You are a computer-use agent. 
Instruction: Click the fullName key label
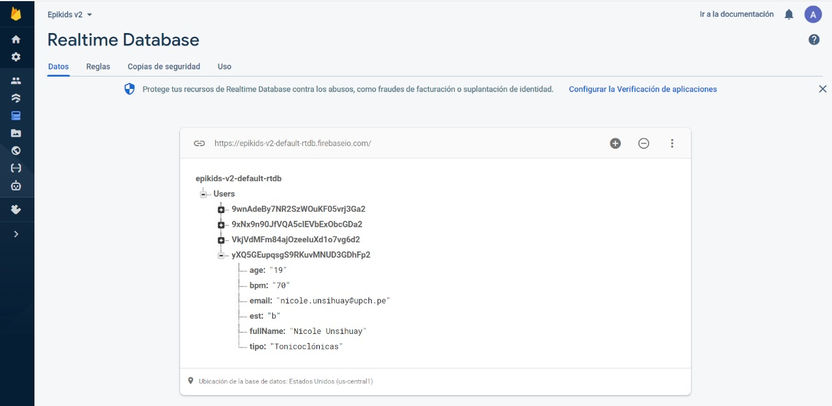point(267,331)
